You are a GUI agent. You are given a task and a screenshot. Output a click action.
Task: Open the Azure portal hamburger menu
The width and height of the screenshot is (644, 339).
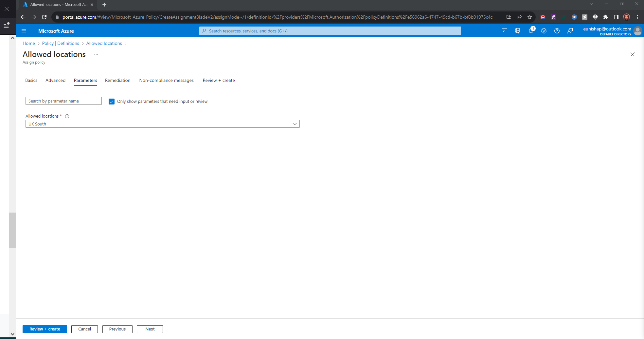click(x=24, y=31)
